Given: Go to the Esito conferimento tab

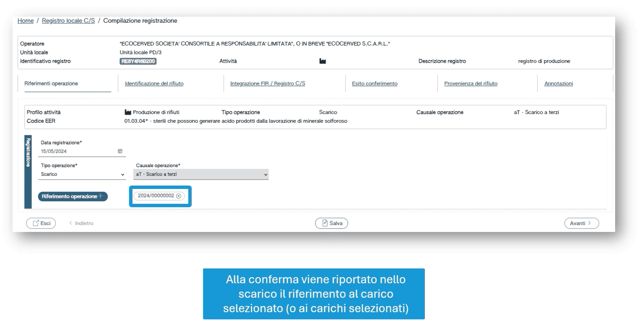Looking at the screenshot, I should tap(374, 84).
